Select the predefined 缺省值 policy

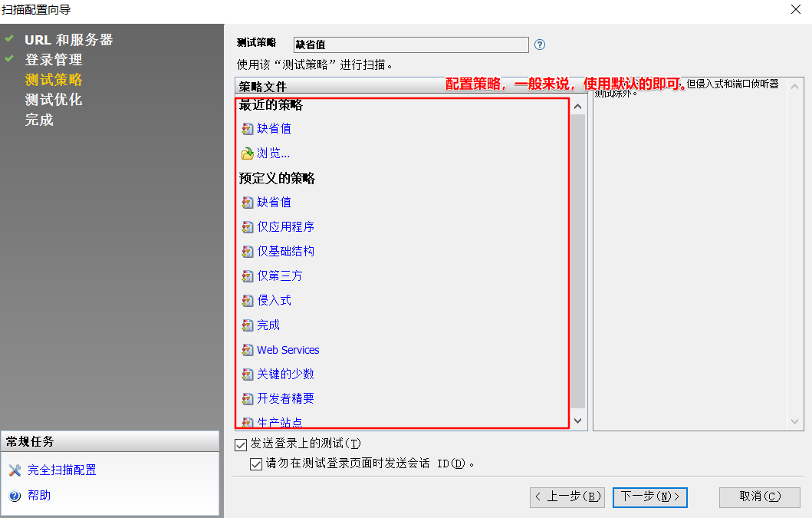(274, 203)
